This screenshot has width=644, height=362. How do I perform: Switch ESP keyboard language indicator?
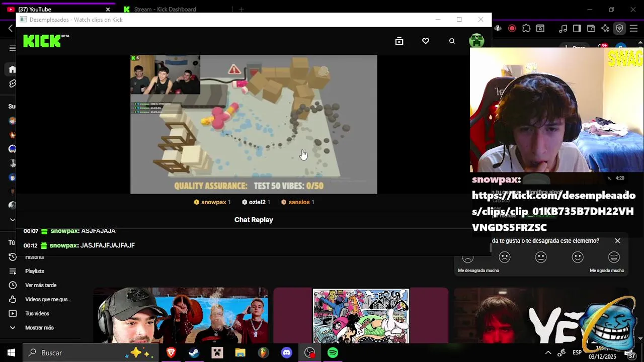tap(577, 353)
